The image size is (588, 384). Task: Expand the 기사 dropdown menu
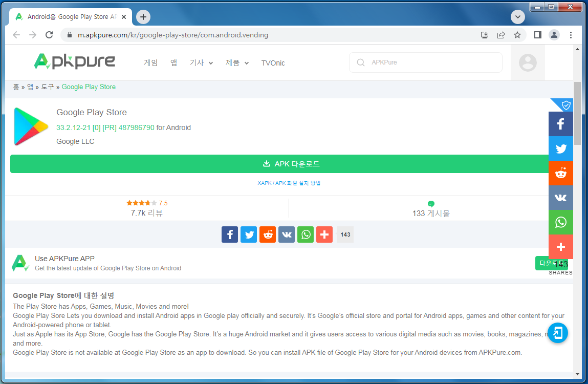[x=202, y=62]
